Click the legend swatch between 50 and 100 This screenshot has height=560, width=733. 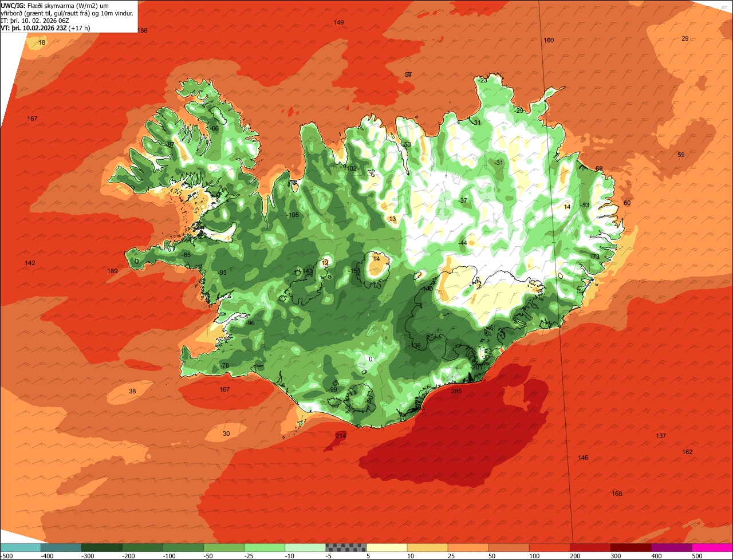pos(509,547)
